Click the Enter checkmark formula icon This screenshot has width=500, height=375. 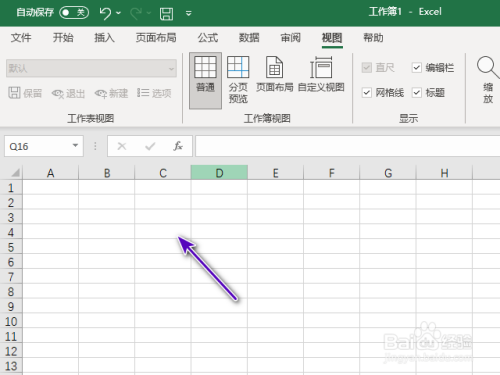(150, 146)
